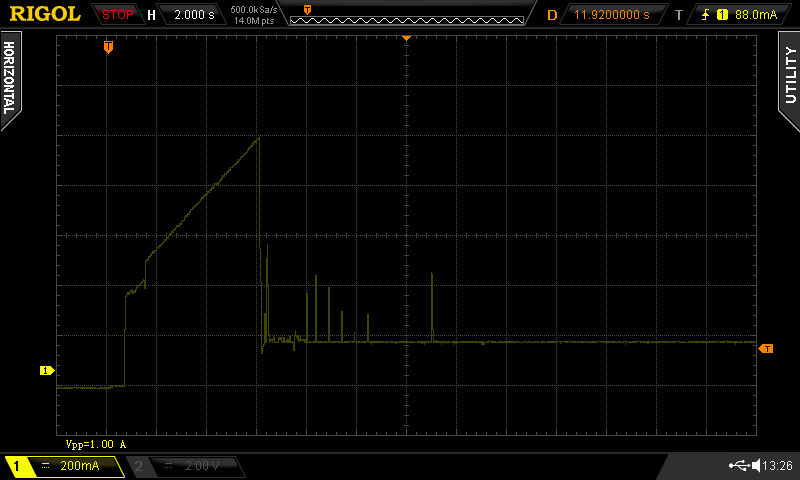Screen dimensions: 800x480
Task: Click the rising edge trigger icon
Action: 706,15
